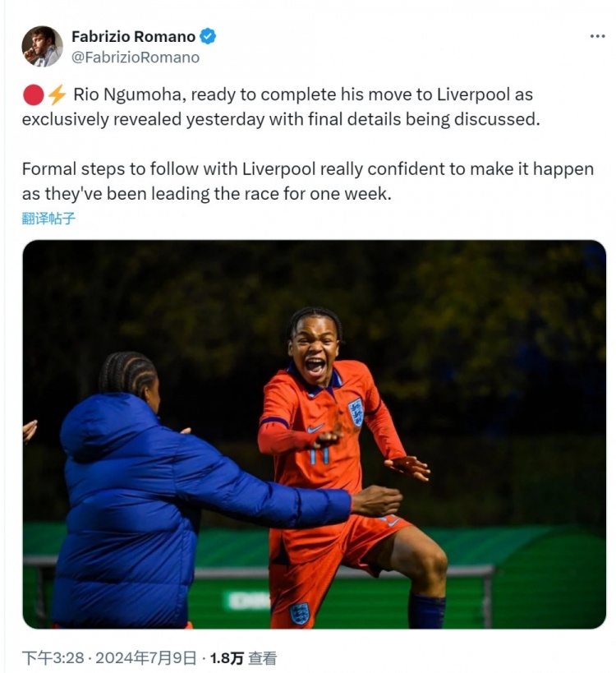Click the blue verified checkmark badge
The image size is (616, 673).
point(208,36)
